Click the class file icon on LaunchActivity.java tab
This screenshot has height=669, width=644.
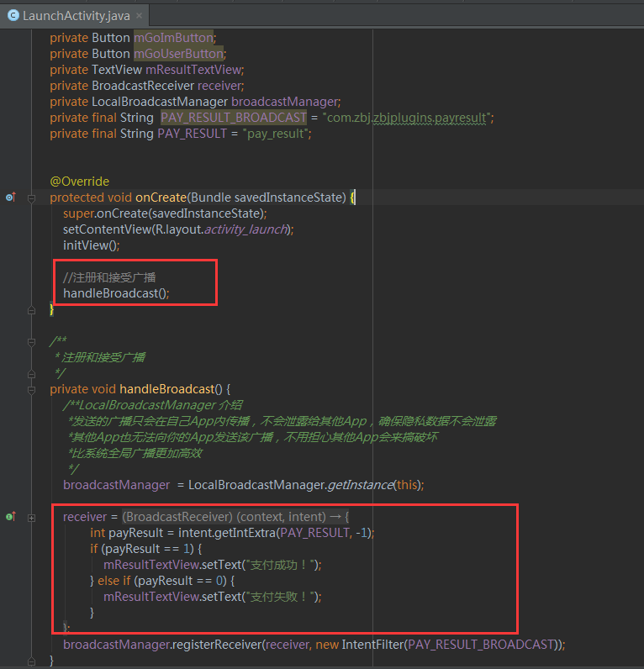click(x=13, y=16)
